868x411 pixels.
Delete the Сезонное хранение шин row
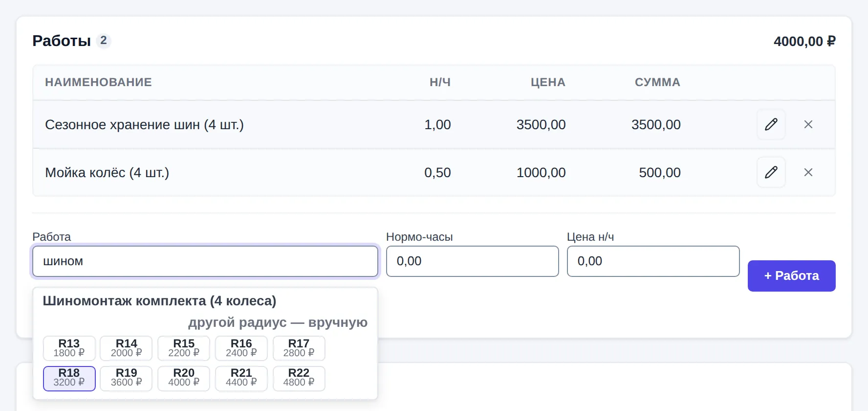point(808,124)
